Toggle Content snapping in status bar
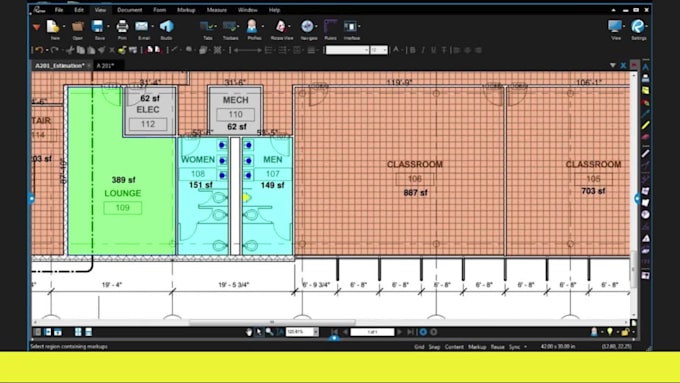The width and height of the screenshot is (680, 383). (454, 347)
